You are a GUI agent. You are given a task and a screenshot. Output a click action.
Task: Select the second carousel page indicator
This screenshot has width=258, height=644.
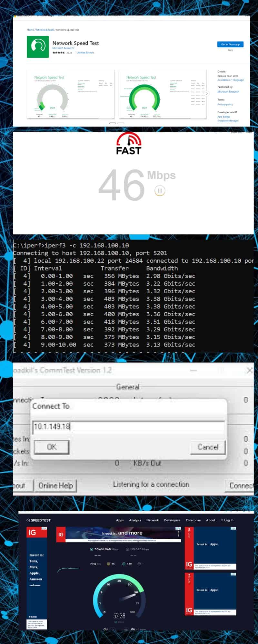click(x=121, y=123)
